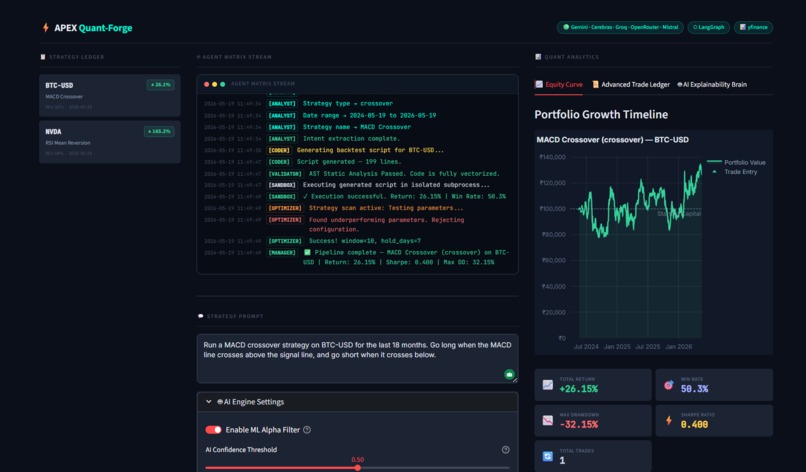Screen dimensions: 806x472
Task: Open the Advanced Trade Ledger tab
Action: [631, 84]
